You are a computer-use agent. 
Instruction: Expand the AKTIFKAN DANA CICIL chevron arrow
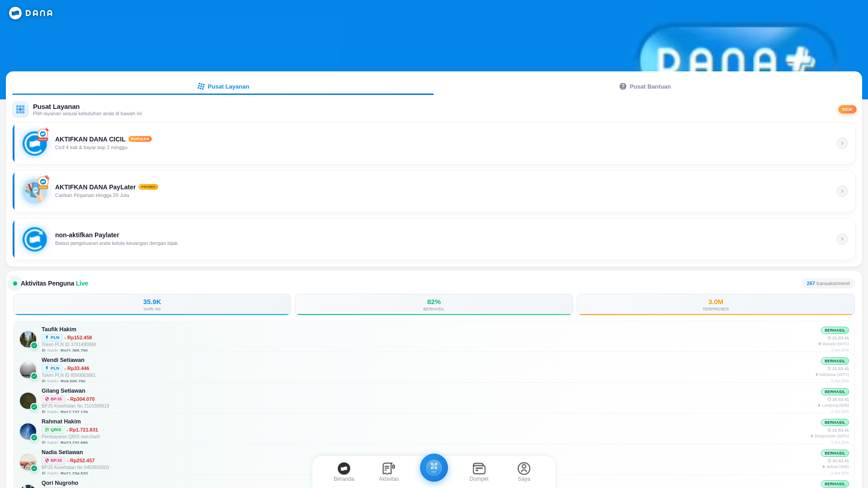pos(842,143)
